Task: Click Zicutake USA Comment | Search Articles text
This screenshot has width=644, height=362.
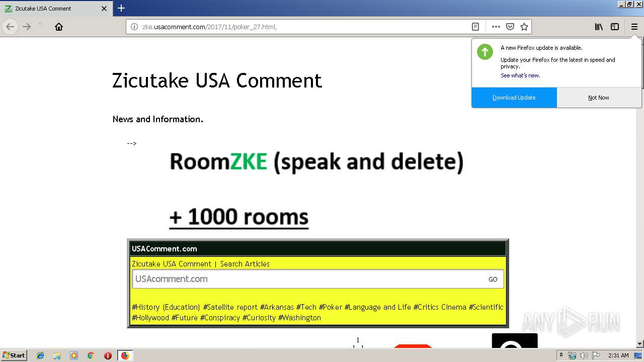Action: 201,264
